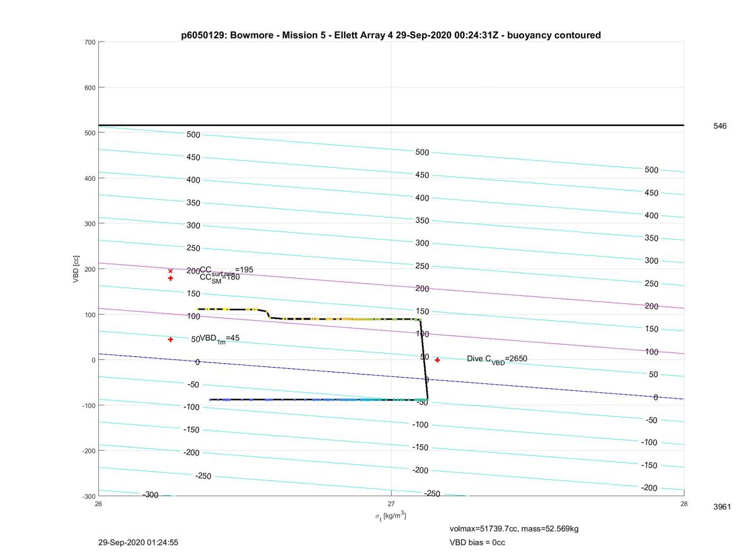Click the 'VBD bias = 0cc' text
Image resolution: width=756 pixels, height=558 pixels.
(477, 542)
